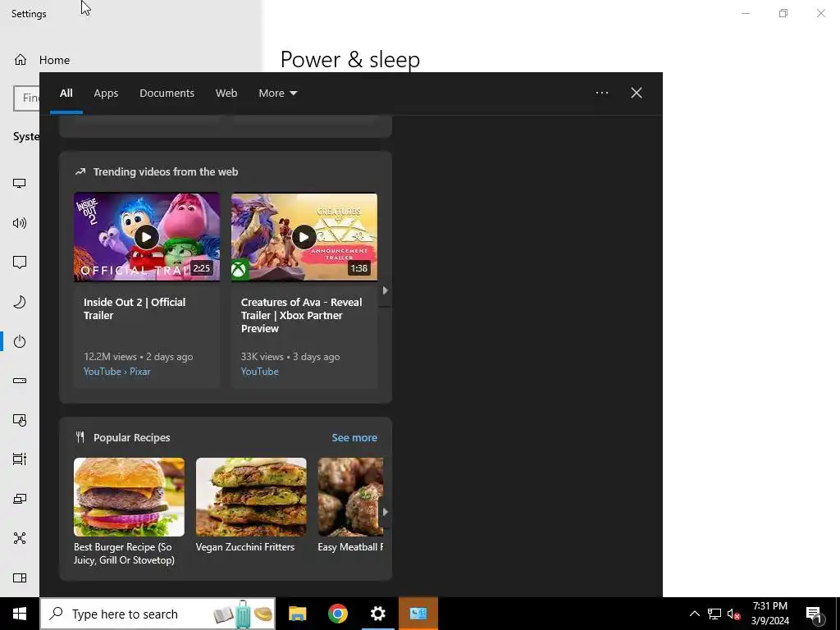Image resolution: width=840 pixels, height=630 pixels.
Task: Open YouTube › Pixar source link
Action: tap(116, 372)
